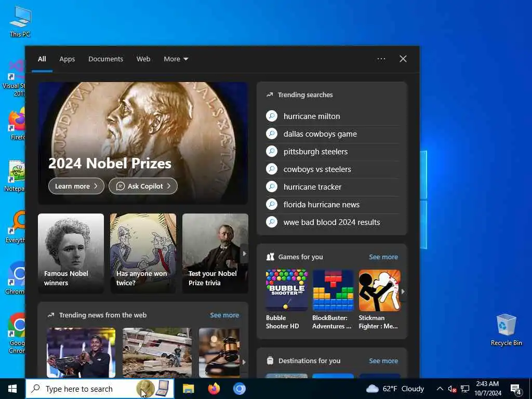Click the Ask Copilot button
Screen dimensions: 532x399
[x=143, y=187]
